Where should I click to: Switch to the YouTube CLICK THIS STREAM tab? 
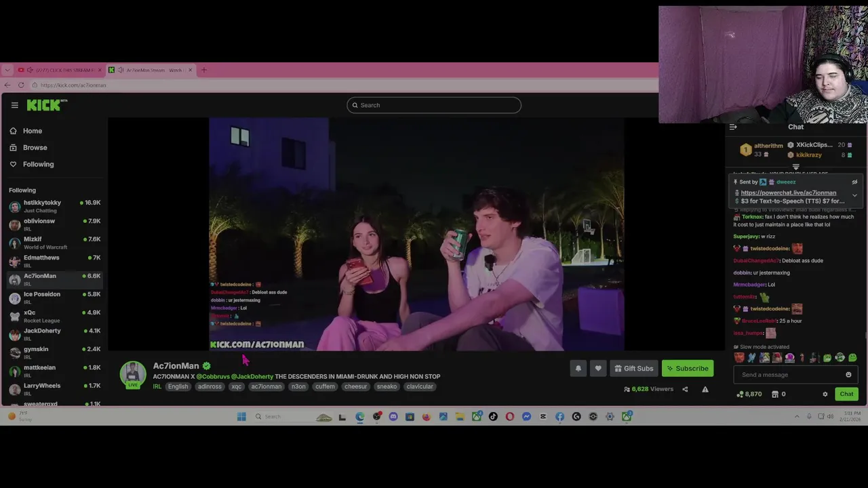[x=60, y=70]
